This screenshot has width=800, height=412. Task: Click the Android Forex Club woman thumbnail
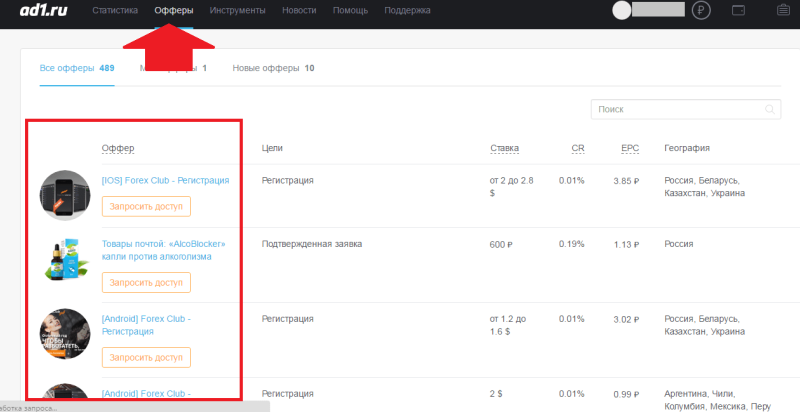pyautogui.click(x=65, y=333)
